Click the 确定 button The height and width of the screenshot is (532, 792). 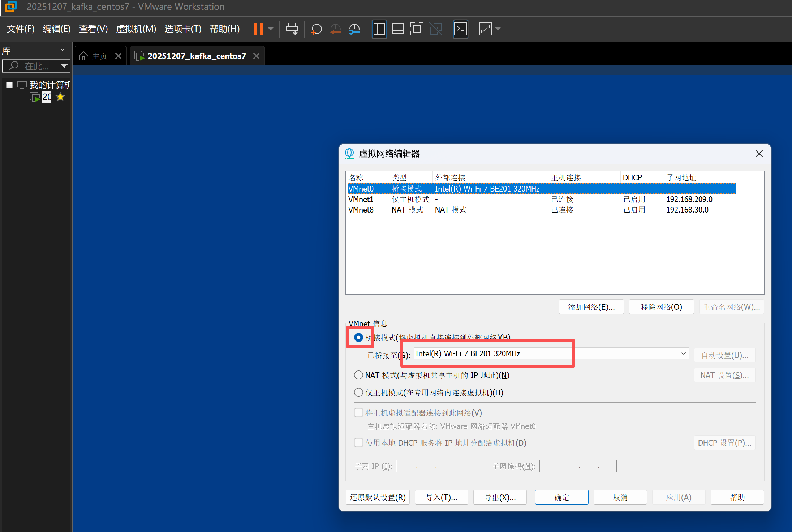[x=561, y=497]
